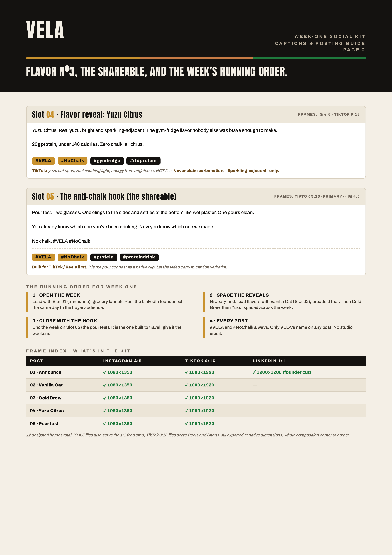Click the '01 · Announce' table row label
This screenshot has width=392, height=555.
point(46,372)
